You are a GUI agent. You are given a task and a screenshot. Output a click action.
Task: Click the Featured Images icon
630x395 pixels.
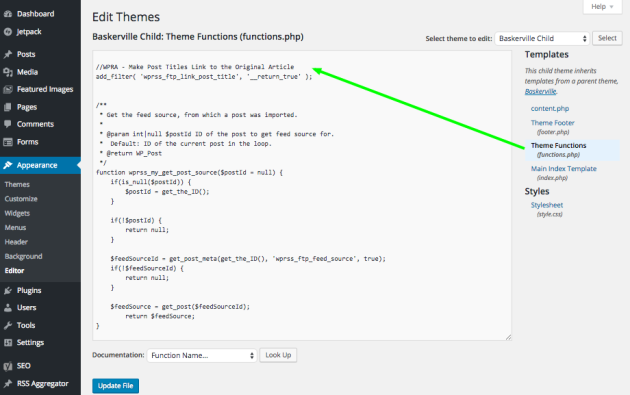[8, 90]
